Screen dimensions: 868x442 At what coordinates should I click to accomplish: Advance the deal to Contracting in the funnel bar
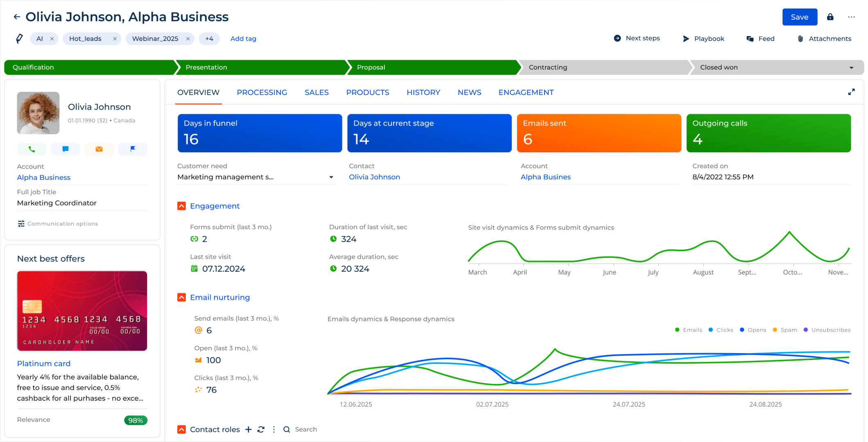(x=548, y=67)
